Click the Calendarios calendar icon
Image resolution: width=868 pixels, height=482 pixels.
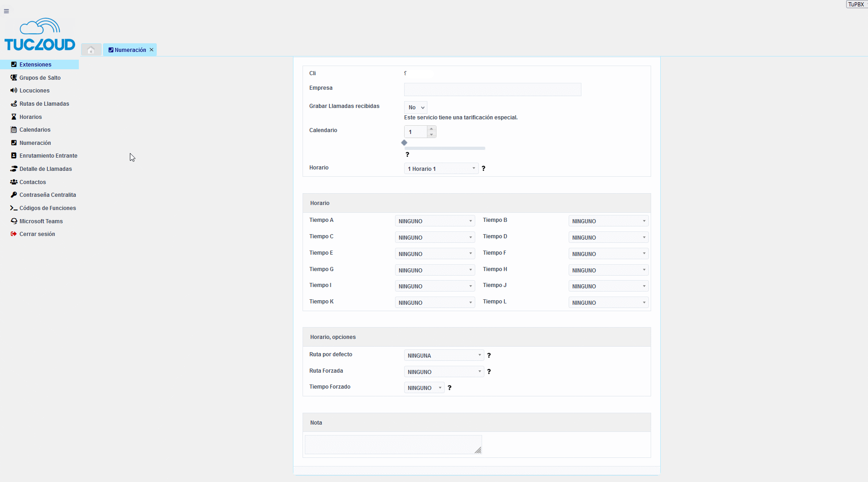pyautogui.click(x=14, y=130)
